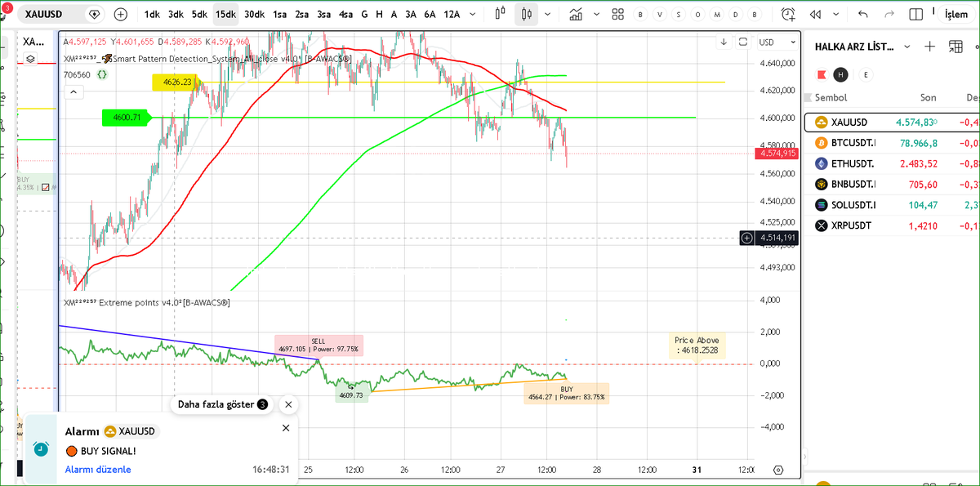Select the XAUUSD row in watchlist
Screen dimensions: 980x486
(x=892, y=122)
